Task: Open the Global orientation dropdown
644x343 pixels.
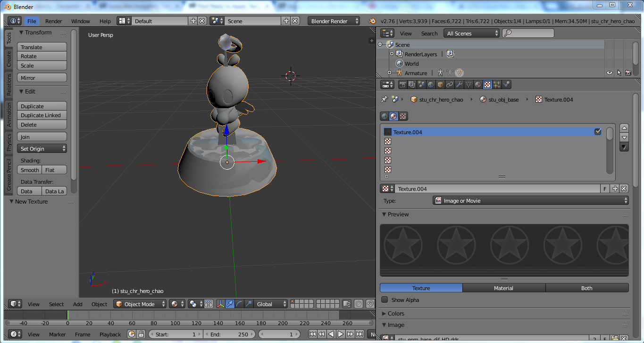Action: 271,304
